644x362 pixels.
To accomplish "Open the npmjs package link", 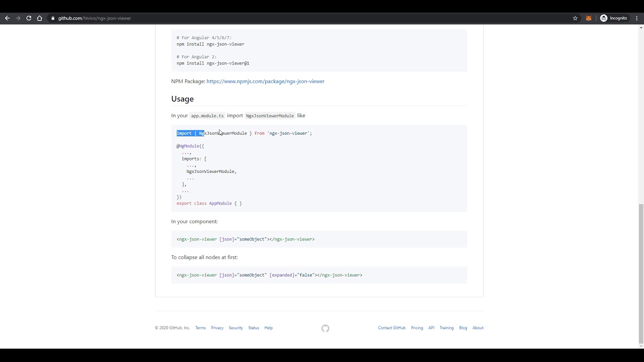I will 265,81.
